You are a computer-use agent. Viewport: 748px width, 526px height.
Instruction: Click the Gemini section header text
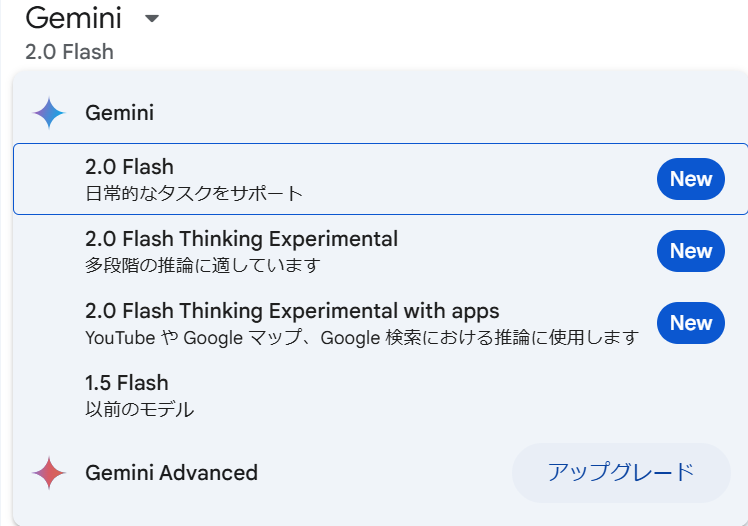[120, 113]
